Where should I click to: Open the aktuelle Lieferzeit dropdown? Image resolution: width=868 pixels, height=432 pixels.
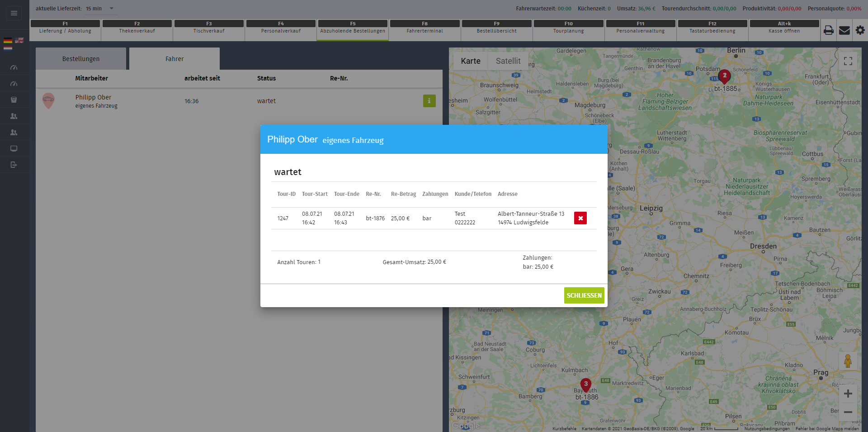tap(101, 9)
